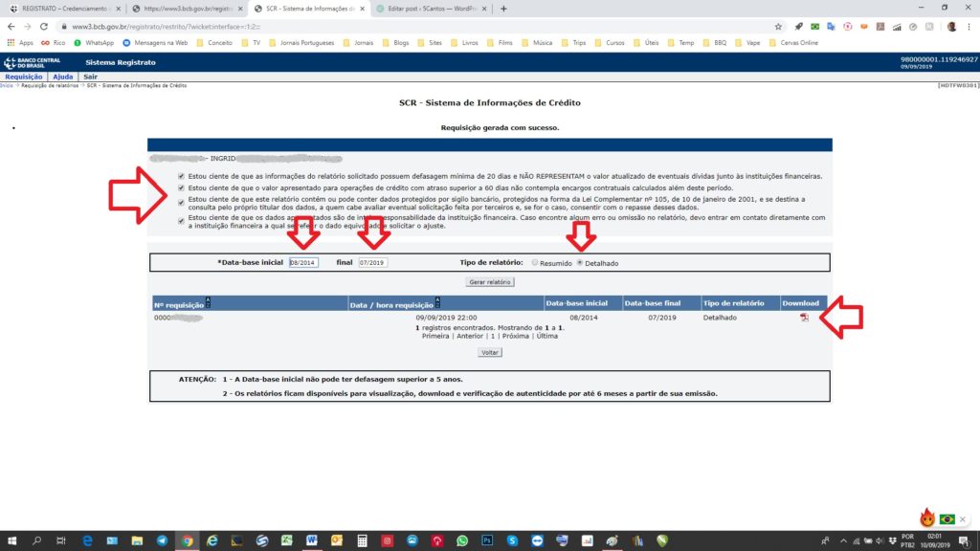This screenshot has width=980, height=551.
Task: Open the Requisição menu
Action: pyautogui.click(x=24, y=77)
